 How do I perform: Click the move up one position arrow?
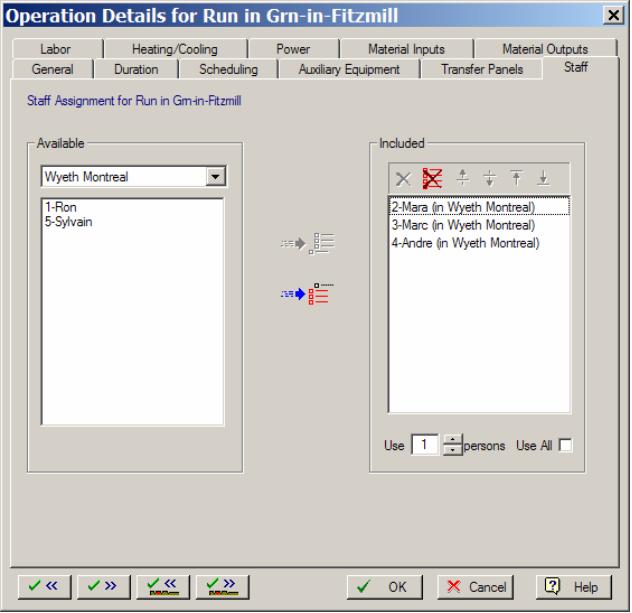(x=462, y=179)
